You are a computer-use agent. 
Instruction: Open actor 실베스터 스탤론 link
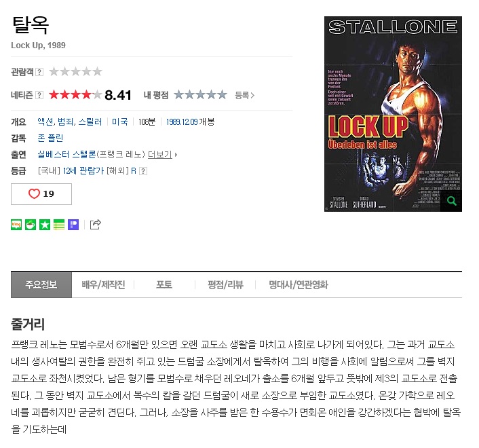click(66, 155)
